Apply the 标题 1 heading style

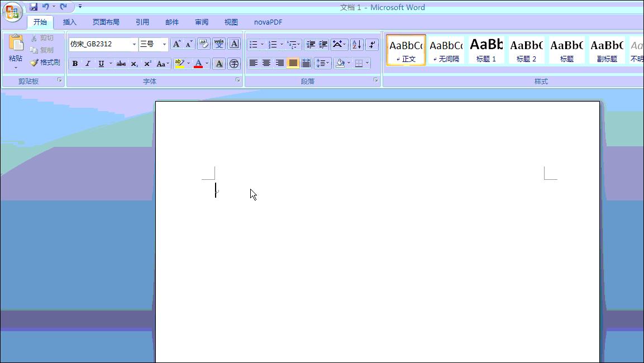pos(486,50)
